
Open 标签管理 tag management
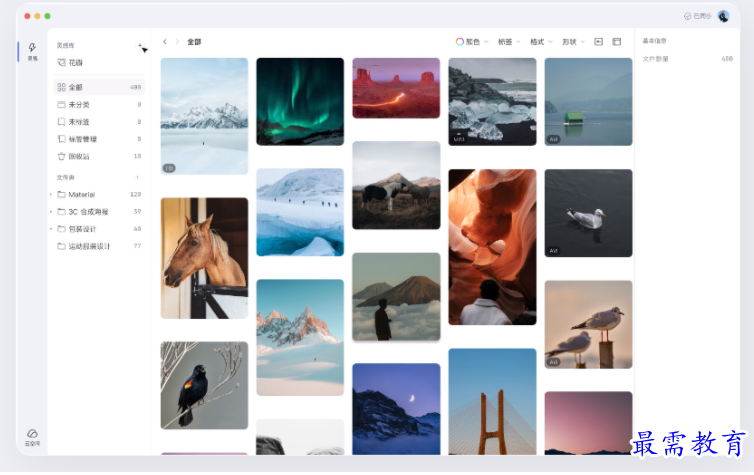[x=99, y=139]
